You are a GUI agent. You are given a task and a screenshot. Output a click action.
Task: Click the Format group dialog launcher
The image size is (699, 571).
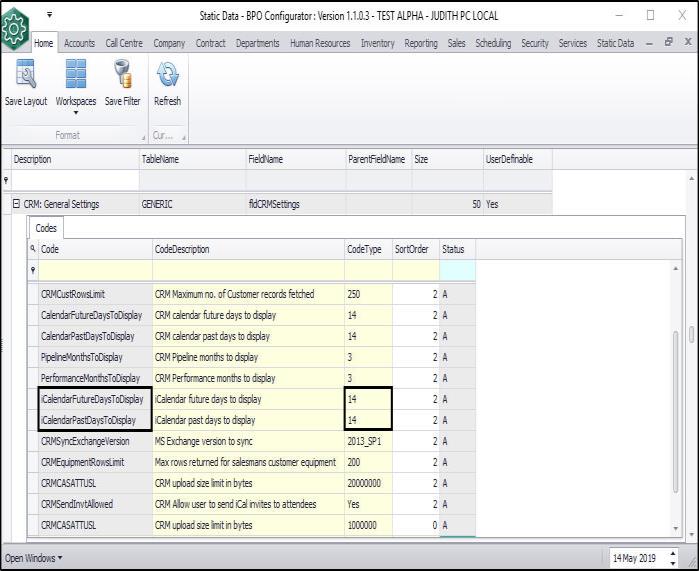(143, 137)
